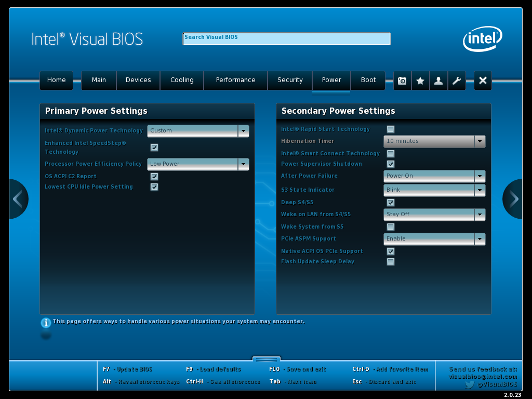
Task: Click Alt Reveal shortcut keys
Action: 141,382
